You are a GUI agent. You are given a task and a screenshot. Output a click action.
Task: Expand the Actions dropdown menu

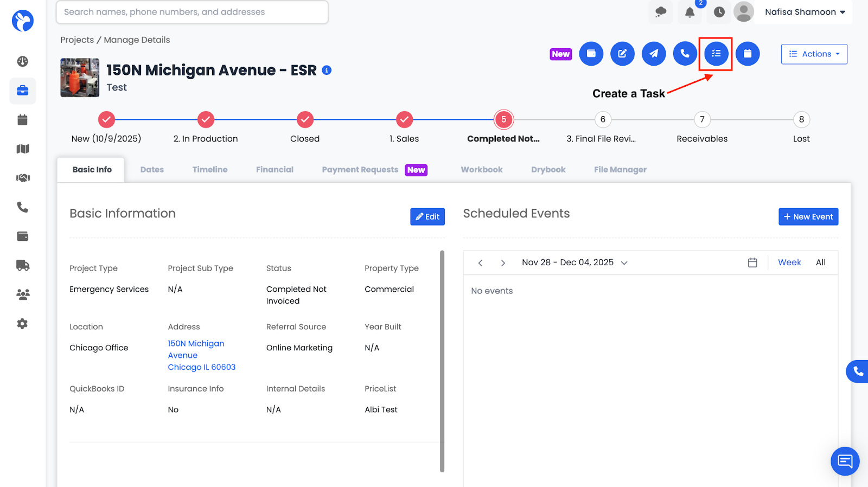click(x=814, y=54)
